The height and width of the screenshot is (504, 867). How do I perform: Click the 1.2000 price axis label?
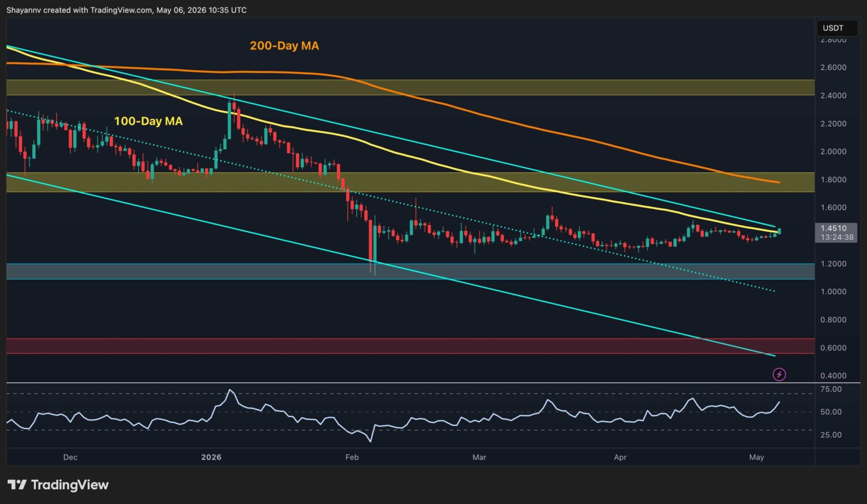833,264
